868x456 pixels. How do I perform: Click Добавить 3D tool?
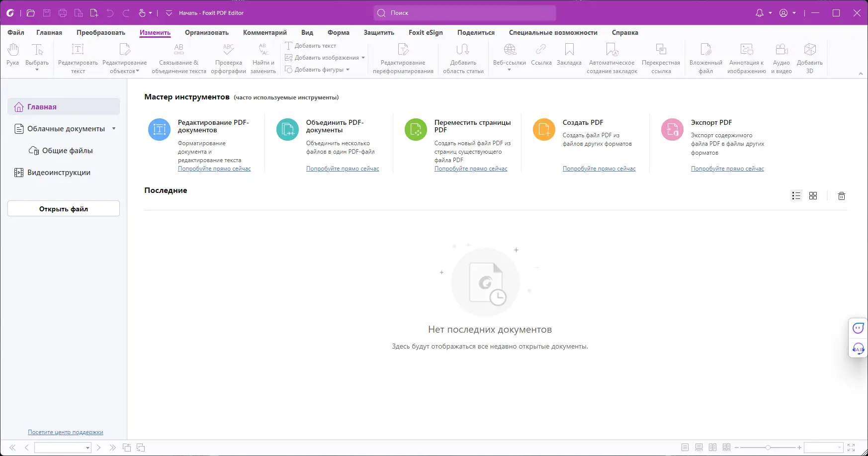coord(810,58)
